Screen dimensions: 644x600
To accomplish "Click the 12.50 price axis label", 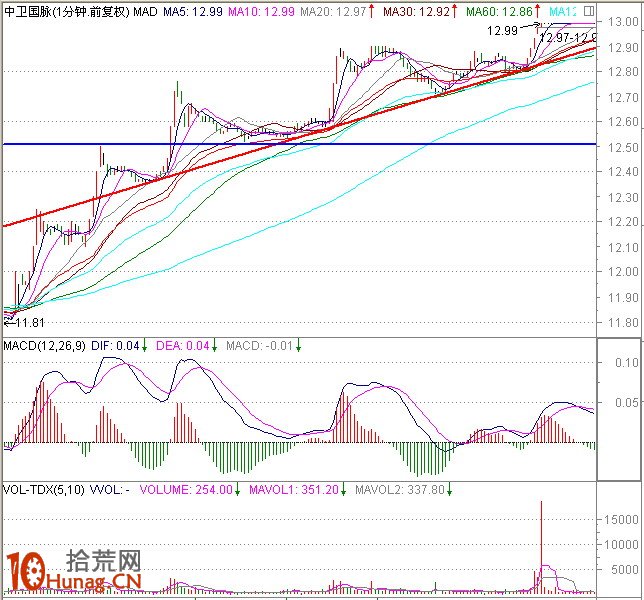I will (x=623, y=147).
